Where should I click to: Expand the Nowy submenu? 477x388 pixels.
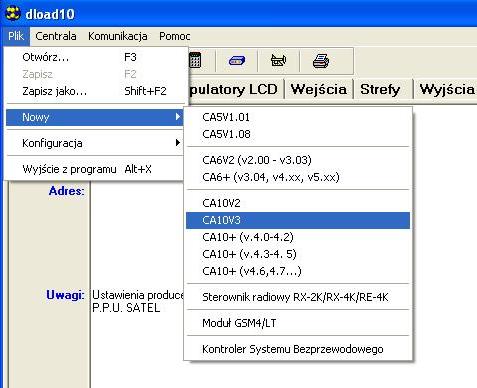[95, 117]
